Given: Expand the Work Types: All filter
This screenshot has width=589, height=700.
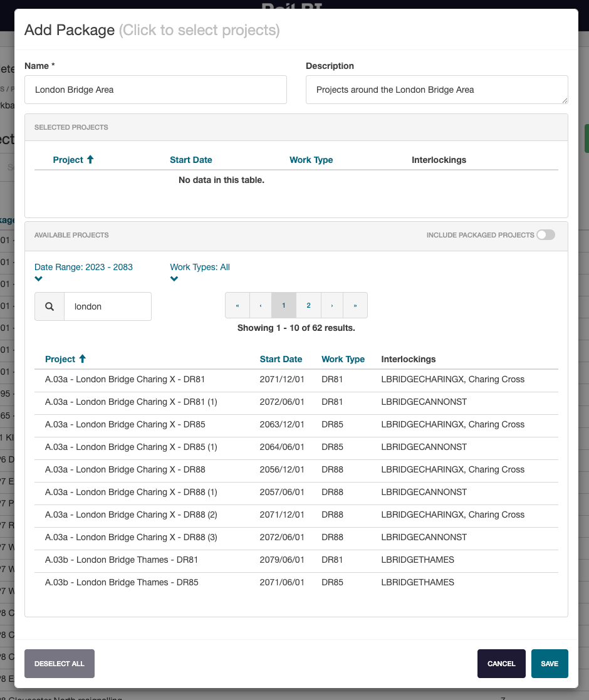Looking at the screenshot, I should pyautogui.click(x=174, y=279).
